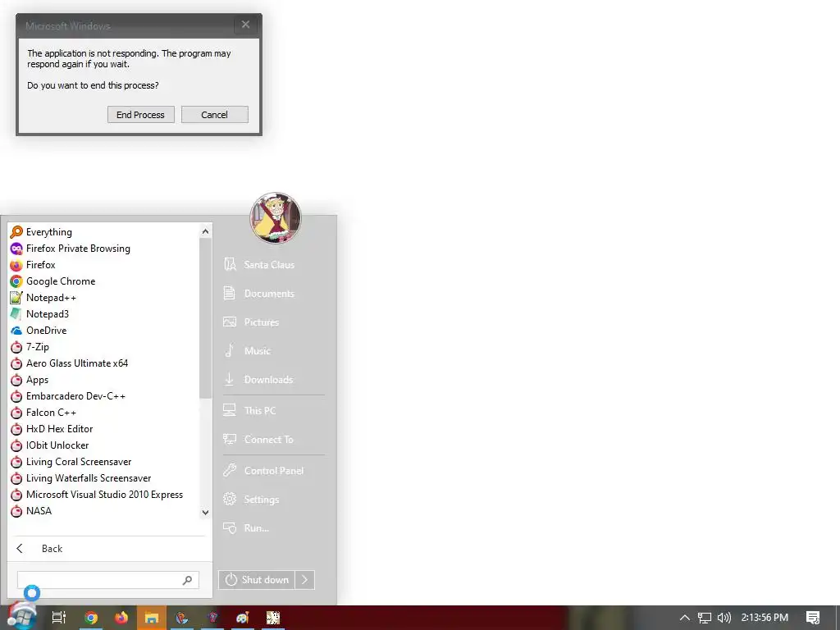Close the Microsoft Windows dialog
The width and height of the screenshot is (840, 630).
[246, 25]
